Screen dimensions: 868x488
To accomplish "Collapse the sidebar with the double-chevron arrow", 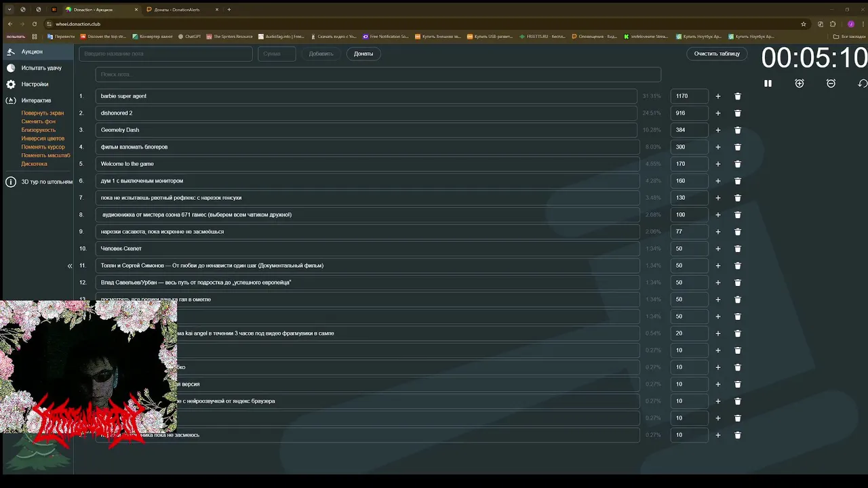I will (69, 266).
